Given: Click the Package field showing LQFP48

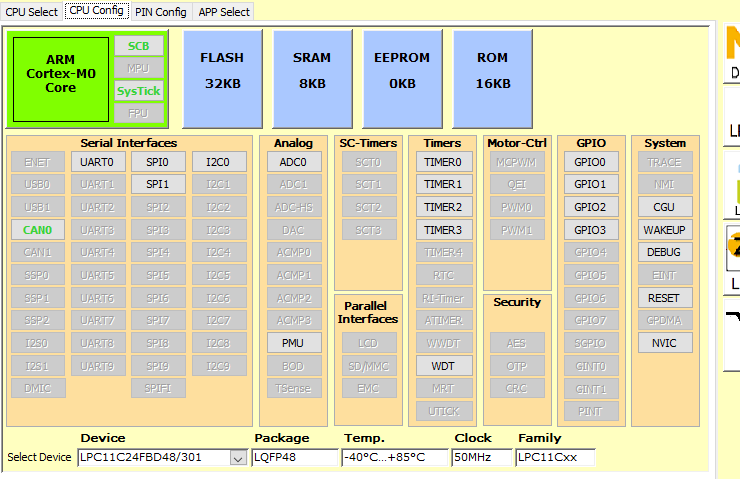Looking at the screenshot, I should point(294,458).
